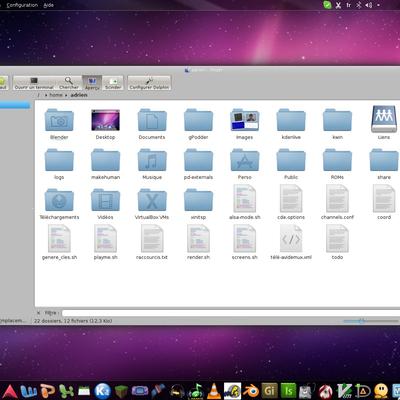Select the screens.sh script file

click(244, 242)
